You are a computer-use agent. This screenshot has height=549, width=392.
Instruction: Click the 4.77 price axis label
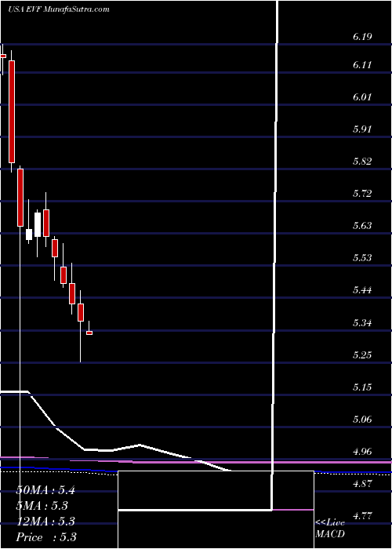coord(362,516)
